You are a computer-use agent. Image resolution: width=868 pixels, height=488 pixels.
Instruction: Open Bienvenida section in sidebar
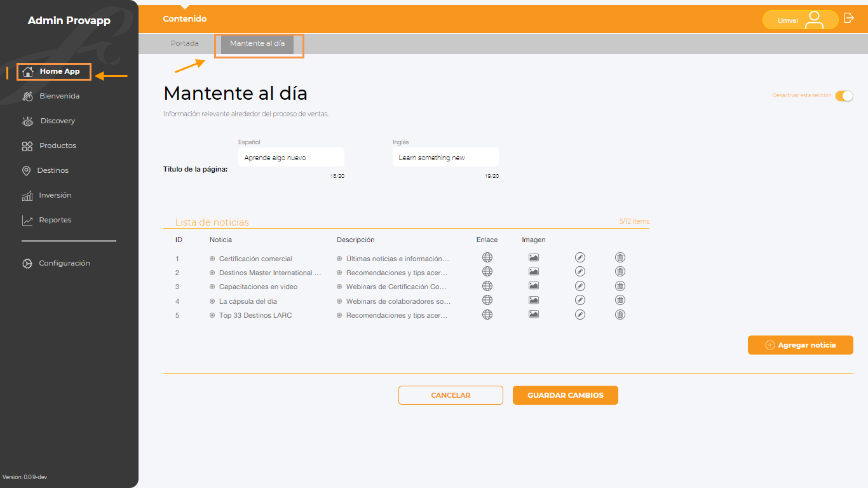[51, 96]
